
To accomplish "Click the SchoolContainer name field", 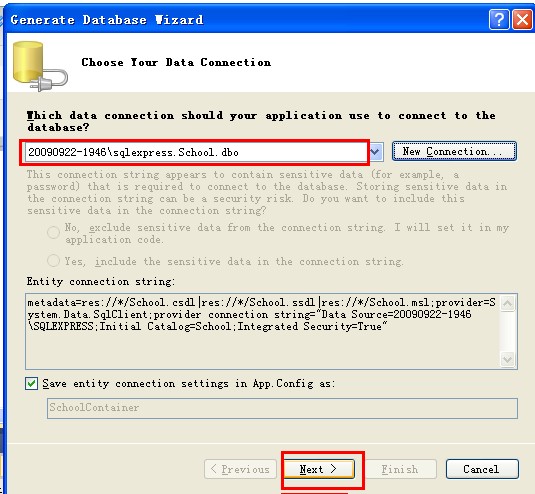I will click(x=282, y=408).
